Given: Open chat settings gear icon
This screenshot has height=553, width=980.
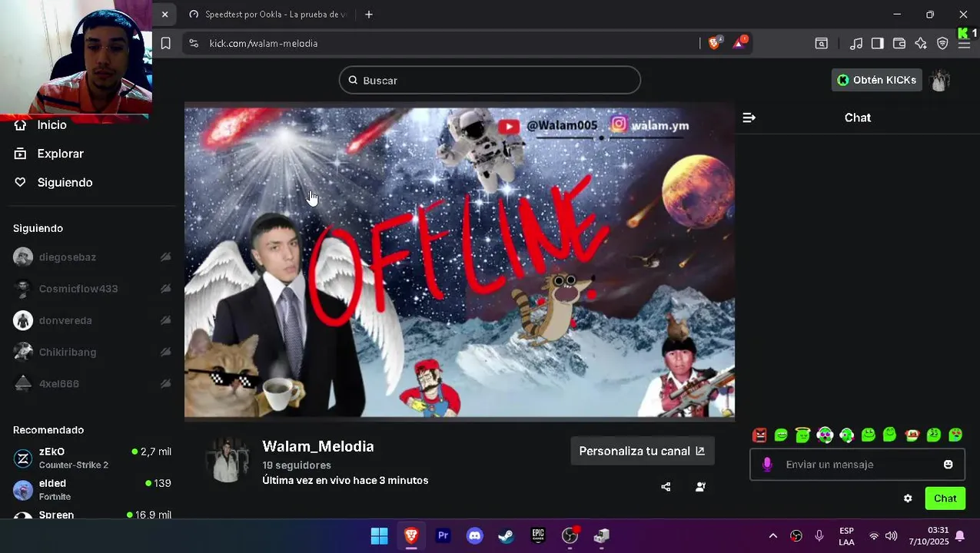Looking at the screenshot, I should [908, 498].
